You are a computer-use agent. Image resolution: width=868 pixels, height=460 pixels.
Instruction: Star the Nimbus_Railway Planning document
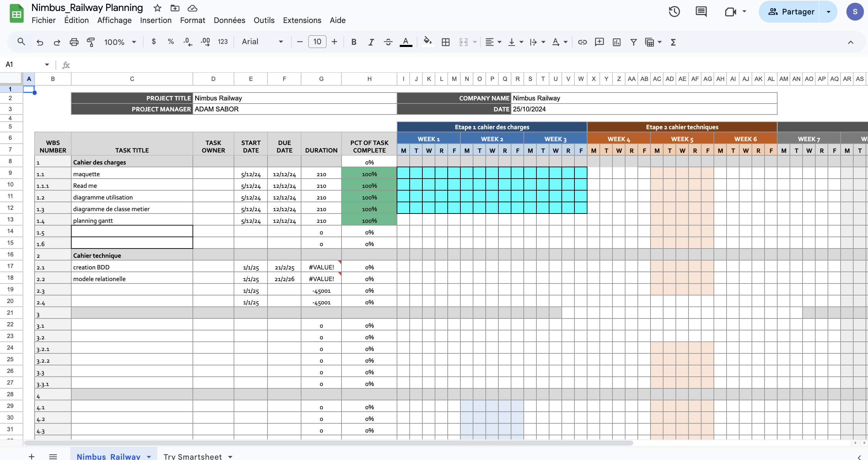click(157, 8)
